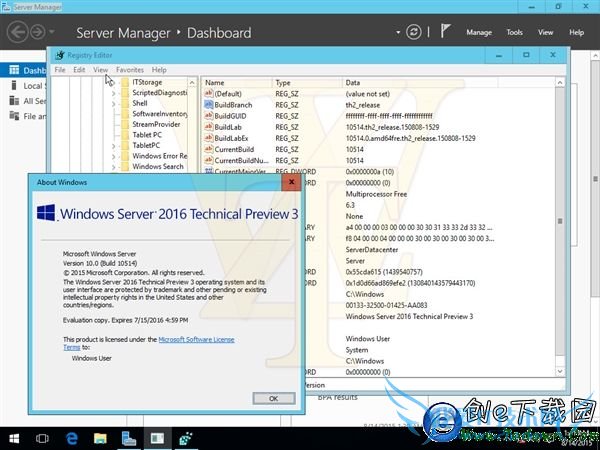This screenshot has width=600, height=450.
Task: Select the Tablet PC registry key
Action: 147,135
